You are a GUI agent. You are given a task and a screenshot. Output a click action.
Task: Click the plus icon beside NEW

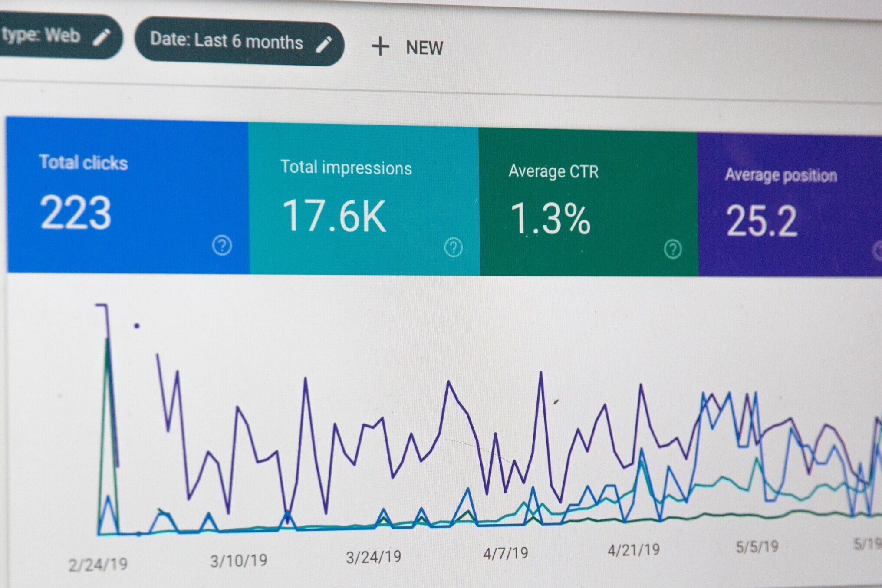(x=380, y=46)
